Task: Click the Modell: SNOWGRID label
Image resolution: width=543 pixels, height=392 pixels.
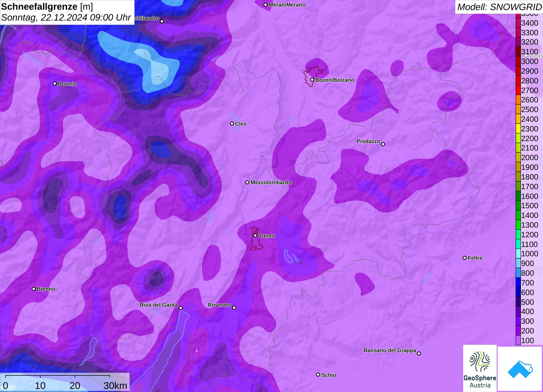Action: point(499,7)
